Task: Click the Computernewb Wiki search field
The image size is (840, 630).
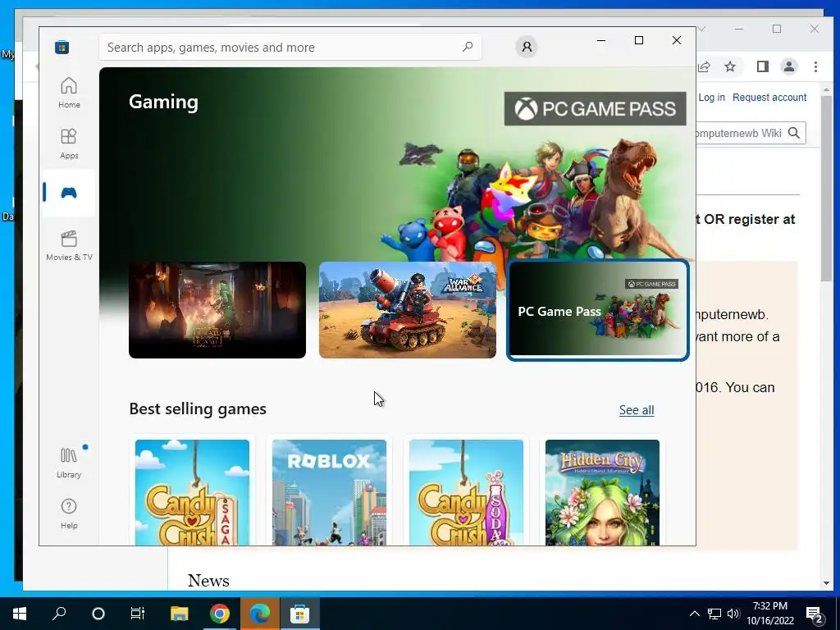Action: (739, 133)
